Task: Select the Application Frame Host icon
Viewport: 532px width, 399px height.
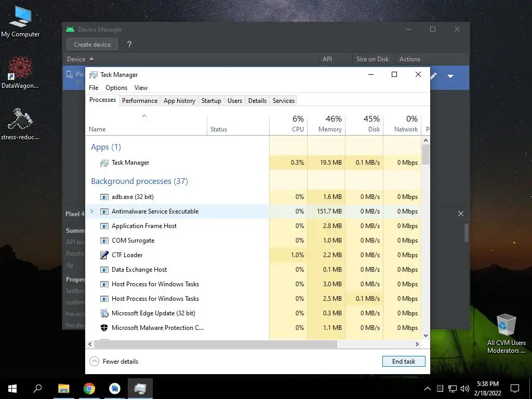Action: tap(104, 226)
